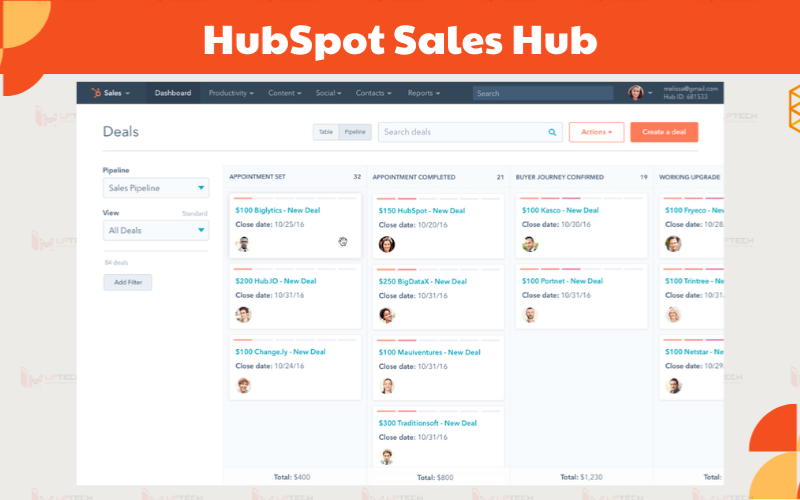Click the Create a deal button

point(664,132)
